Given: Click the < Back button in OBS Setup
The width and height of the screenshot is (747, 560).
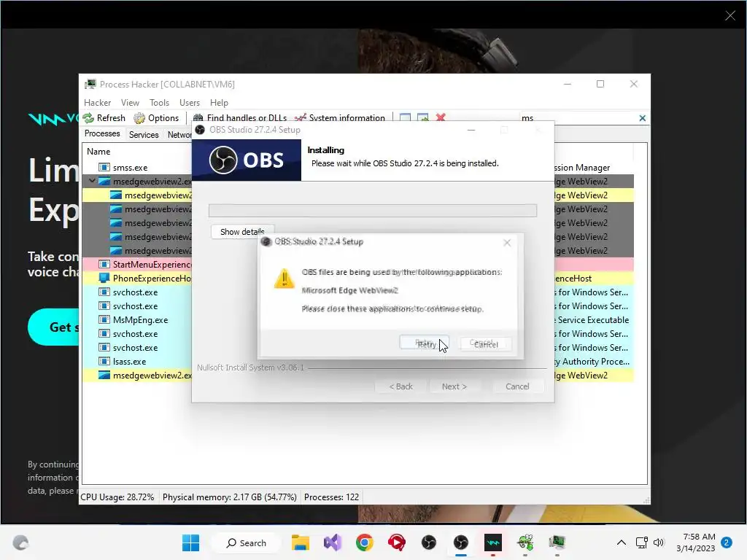Looking at the screenshot, I should pos(400,386).
